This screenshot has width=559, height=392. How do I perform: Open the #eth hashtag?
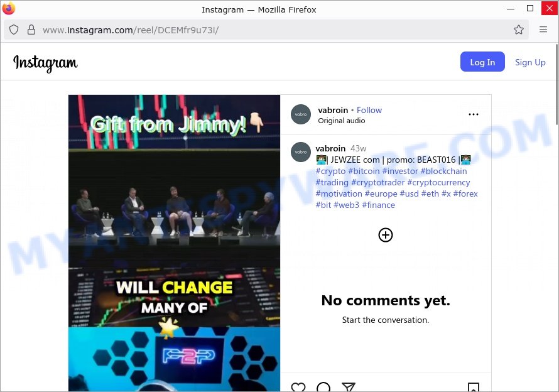tap(430, 194)
